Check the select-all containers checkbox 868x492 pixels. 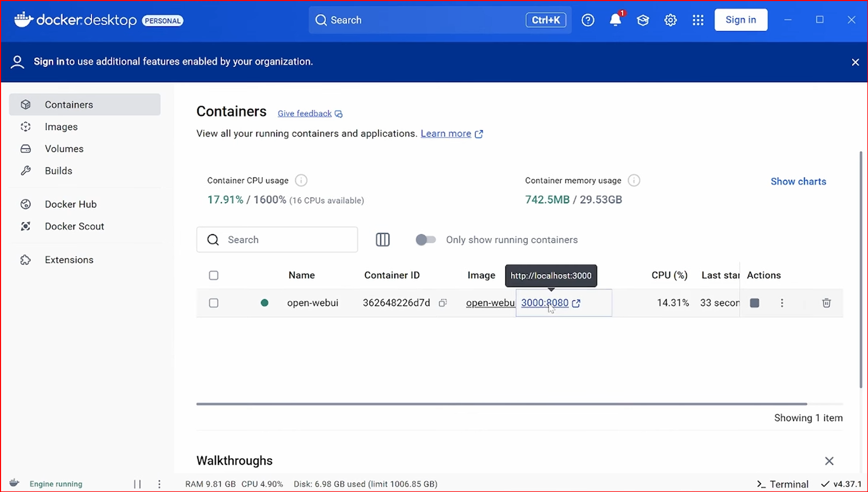point(213,275)
